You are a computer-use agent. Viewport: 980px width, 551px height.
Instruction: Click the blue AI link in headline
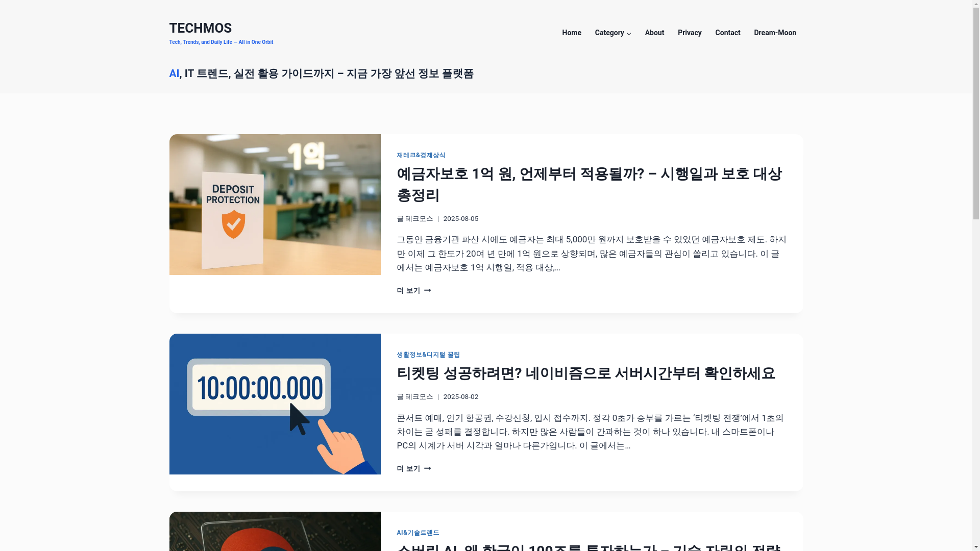(174, 73)
